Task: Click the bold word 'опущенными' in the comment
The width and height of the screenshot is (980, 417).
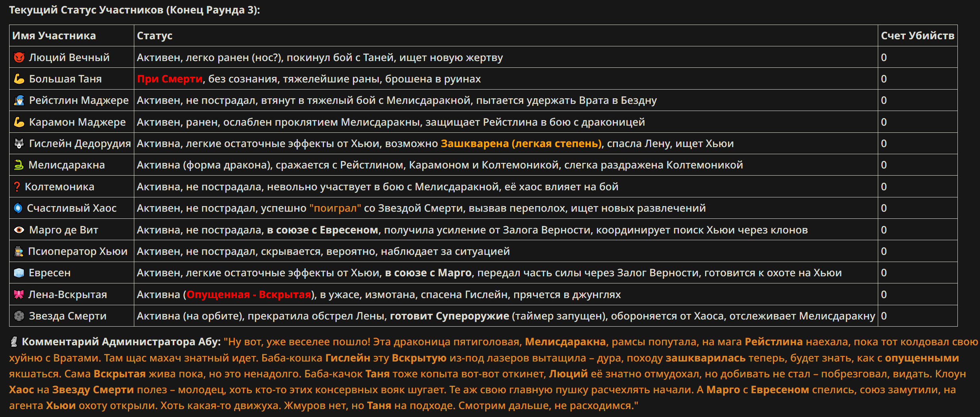Action: (922, 358)
